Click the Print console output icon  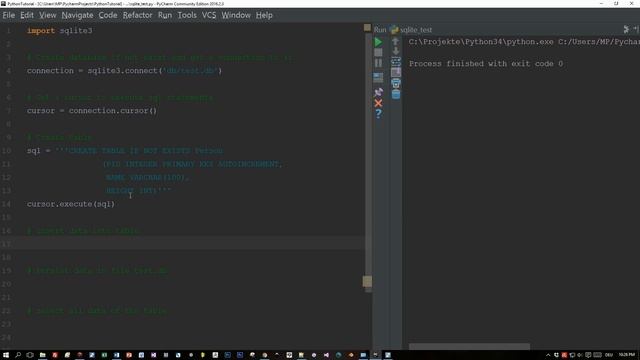click(396, 84)
